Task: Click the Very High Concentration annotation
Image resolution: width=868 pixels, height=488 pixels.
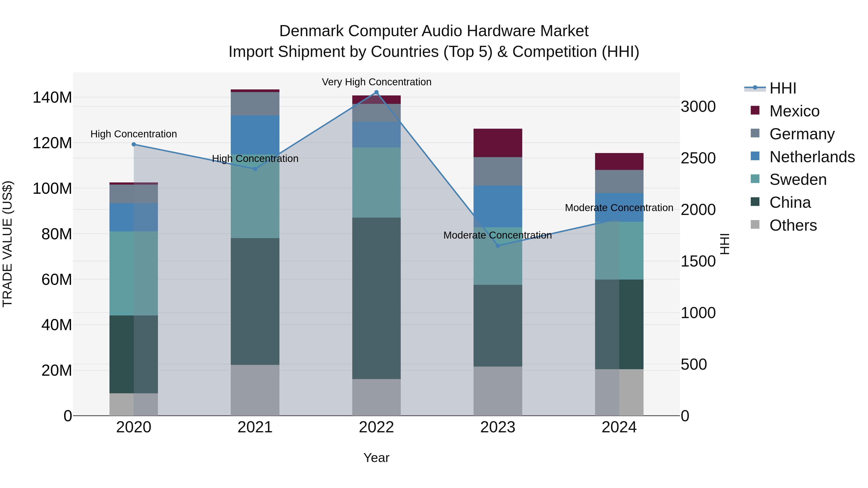Action: click(x=376, y=82)
